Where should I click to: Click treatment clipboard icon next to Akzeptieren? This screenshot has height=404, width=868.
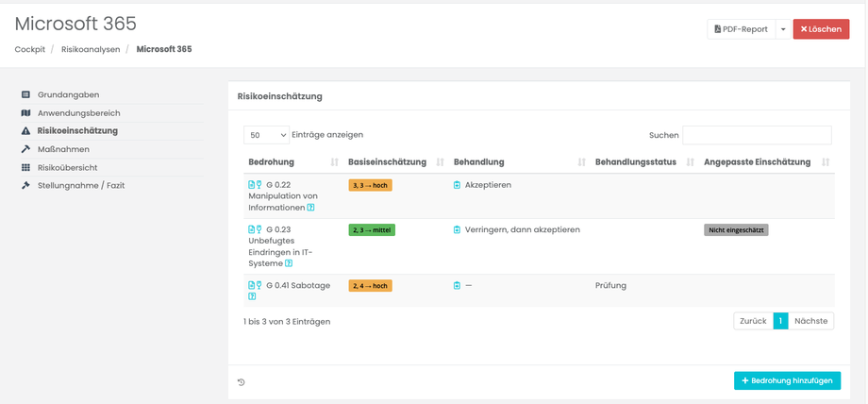[x=458, y=185]
